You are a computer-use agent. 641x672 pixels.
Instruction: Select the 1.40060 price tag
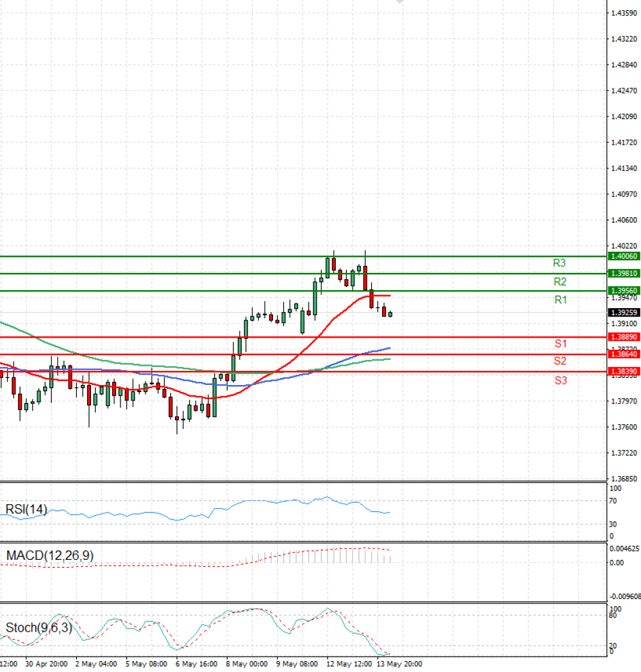(x=624, y=256)
